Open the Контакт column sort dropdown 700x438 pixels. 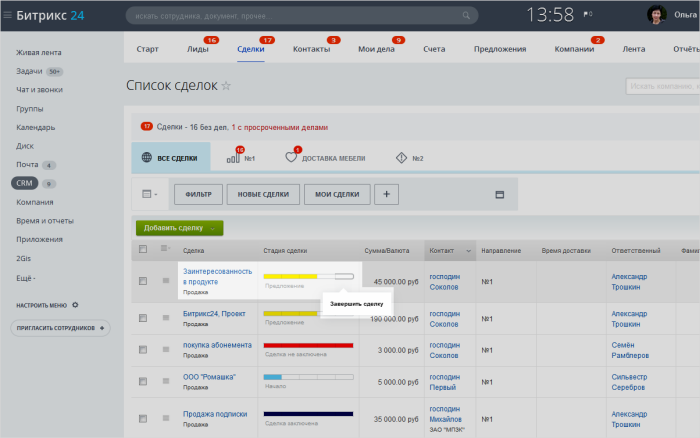(x=468, y=251)
